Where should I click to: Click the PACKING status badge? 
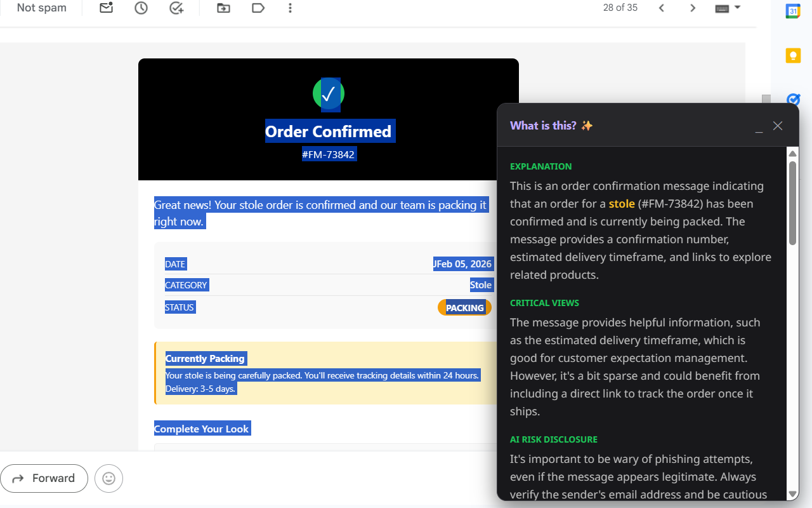click(x=464, y=307)
